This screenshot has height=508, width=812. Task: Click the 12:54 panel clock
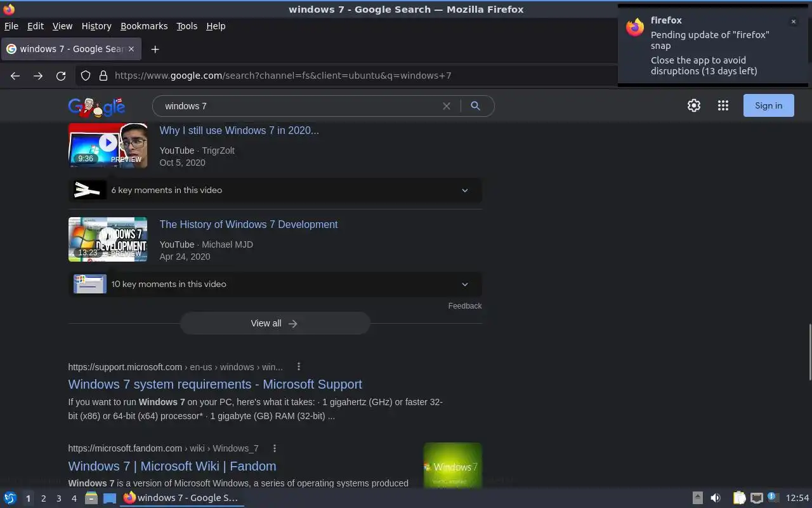coord(797,498)
